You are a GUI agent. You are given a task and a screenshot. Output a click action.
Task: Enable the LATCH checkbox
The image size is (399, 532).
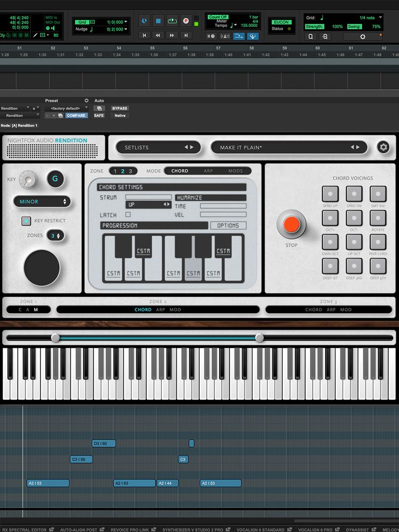click(128, 214)
